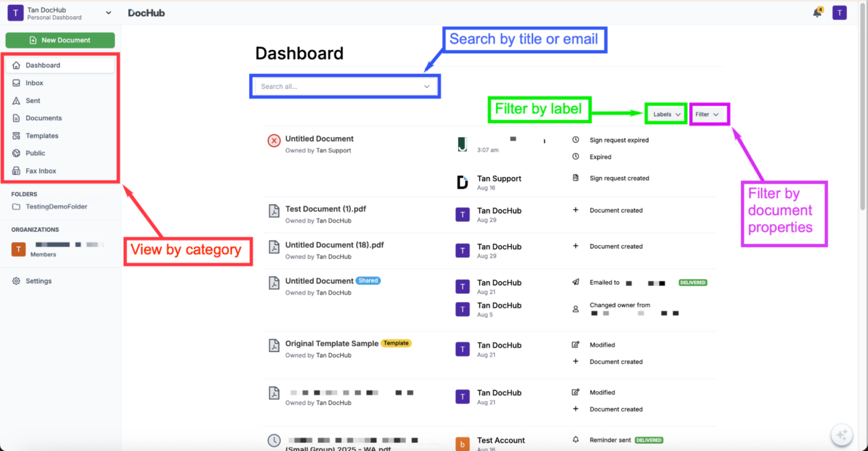Expand the search bar options chevron
Screen dimensions: 868x451
[426, 86]
